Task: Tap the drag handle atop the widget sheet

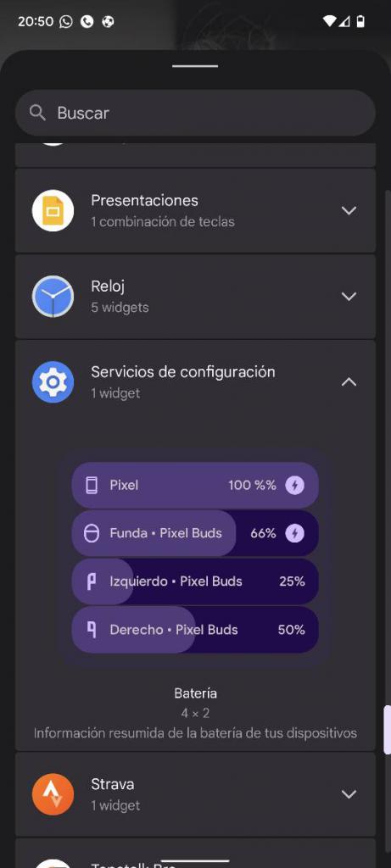Action: tap(195, 66)
